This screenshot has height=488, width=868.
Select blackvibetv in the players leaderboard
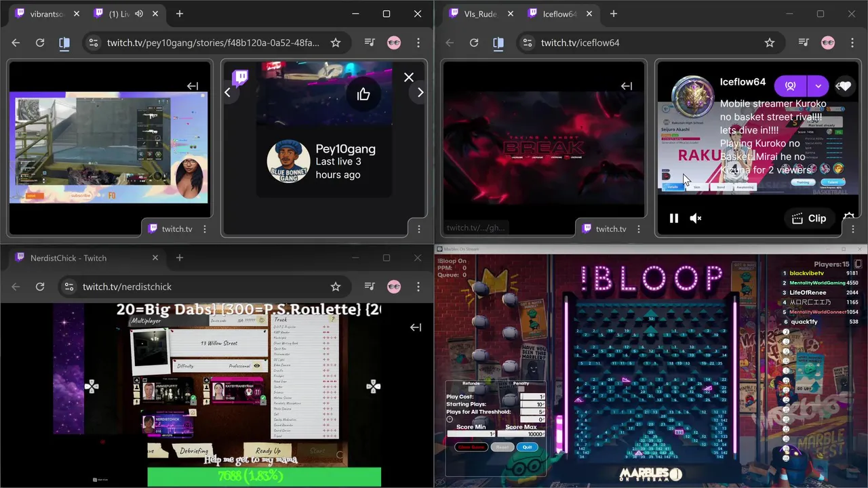pyautogui.click(x=806, y=273)
